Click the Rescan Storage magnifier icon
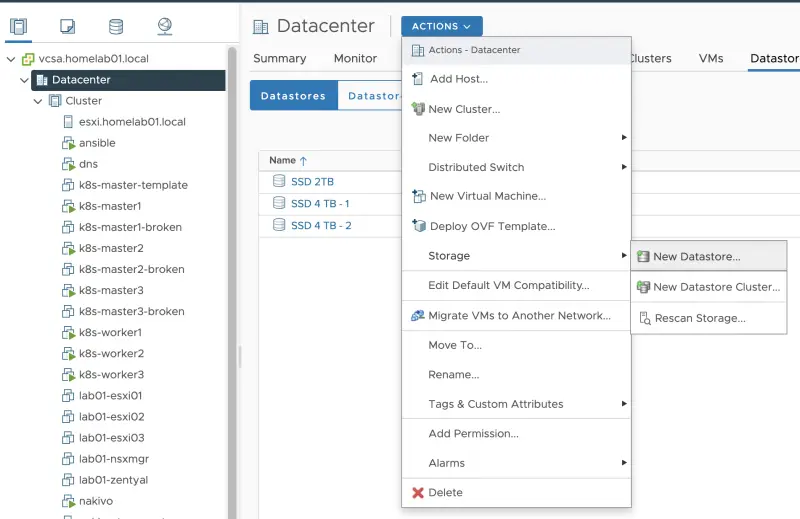Screen dimensions: 800x519 [x=645, y=318]
